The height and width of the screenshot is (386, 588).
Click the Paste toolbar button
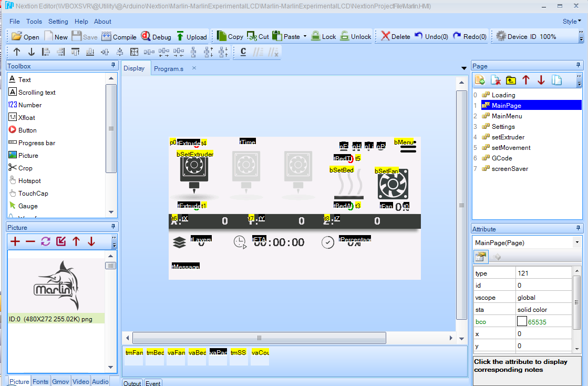coord(286,36)
